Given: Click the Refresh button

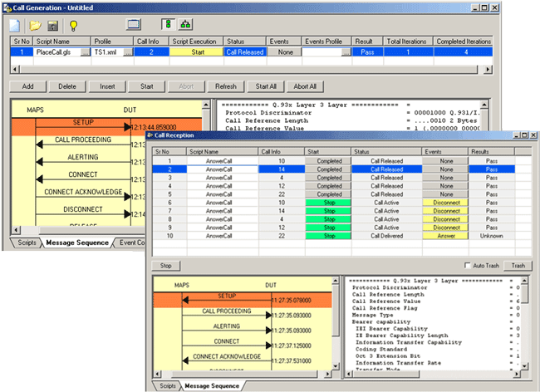Looking at the screenshot, I should tap(226, 86).
